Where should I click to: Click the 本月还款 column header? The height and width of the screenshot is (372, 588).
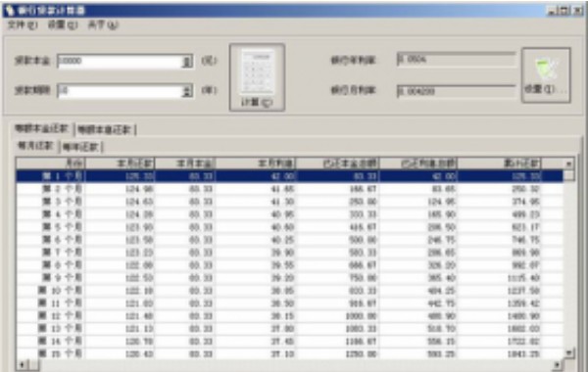coord(120,163)
